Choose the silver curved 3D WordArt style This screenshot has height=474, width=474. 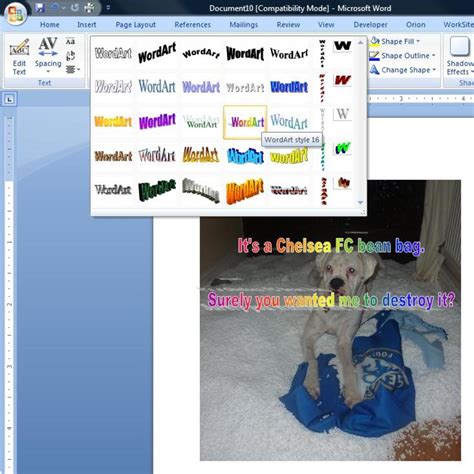pyautogui.click(x=201, y=190)
